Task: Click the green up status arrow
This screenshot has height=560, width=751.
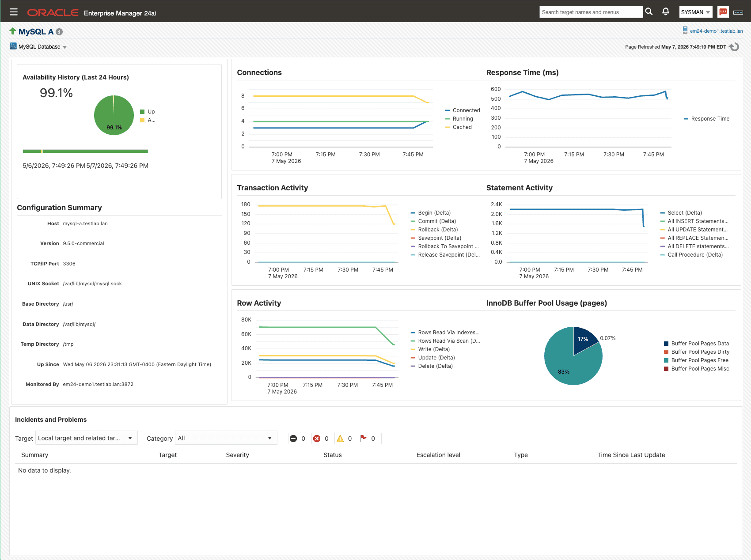Action: 13,31
